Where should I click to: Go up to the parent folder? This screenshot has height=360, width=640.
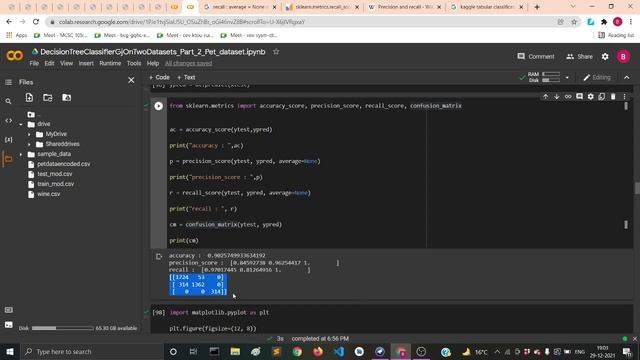31,115
